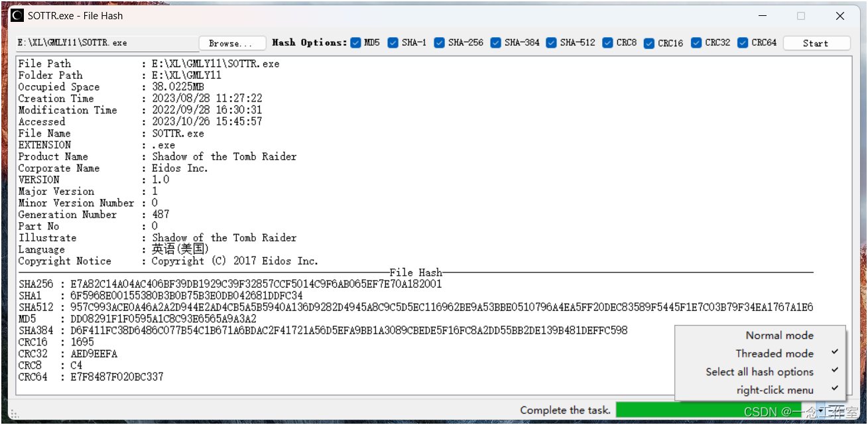This screenshot has height=425, width=868.
Task: Click the VERSION value 1.0
Action: click(160, 180)
